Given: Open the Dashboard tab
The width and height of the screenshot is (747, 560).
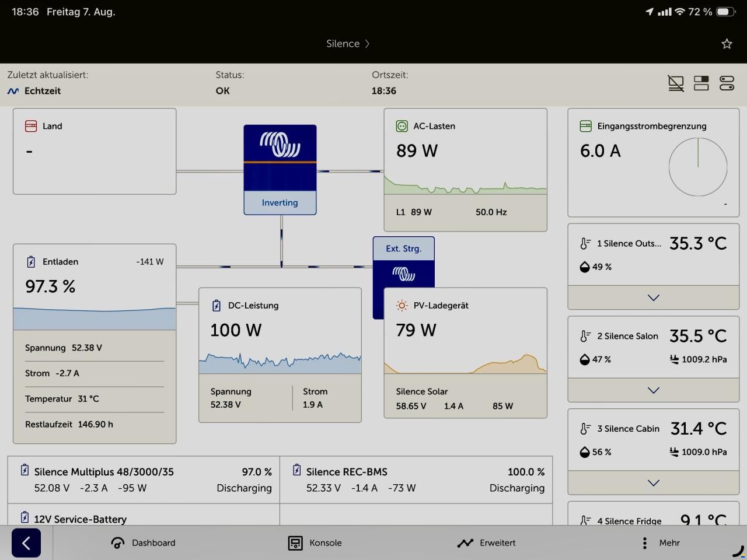Looking at the screenshot, I should click(x=144, y=543).
